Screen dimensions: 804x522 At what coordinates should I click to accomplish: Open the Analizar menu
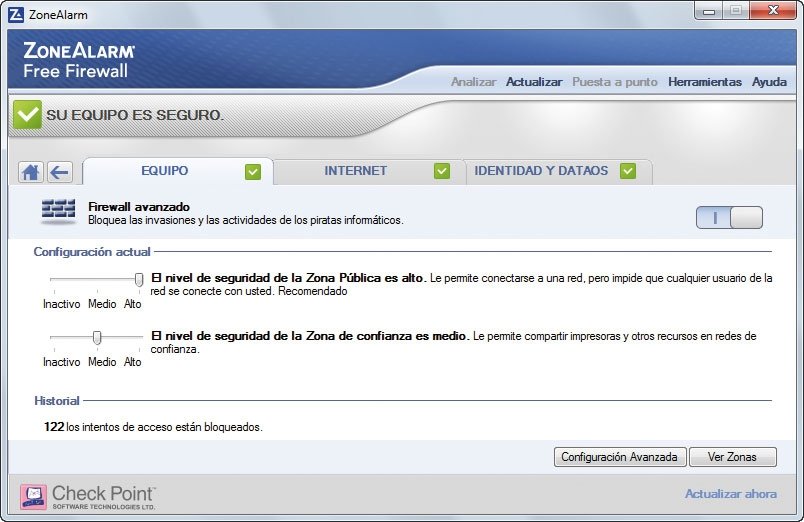point(473,82)
